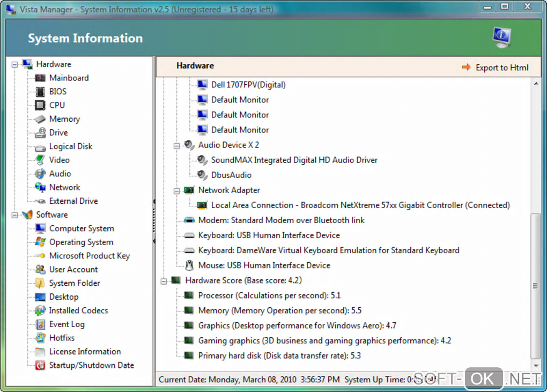
Task: Select Memory operation per second score
Action: [280, 310]
